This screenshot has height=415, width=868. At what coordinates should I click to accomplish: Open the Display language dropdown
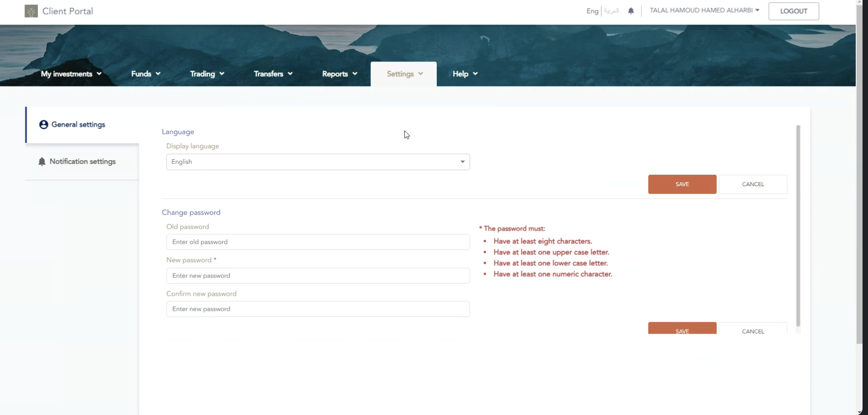pos(318,162)
